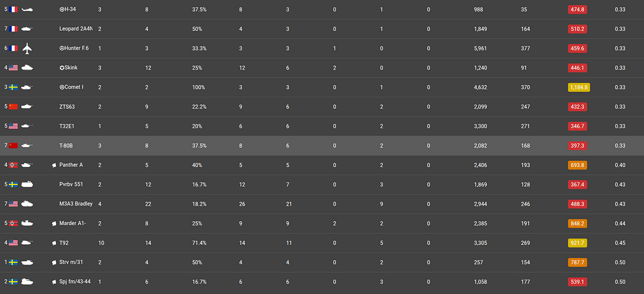Click the Swedish flag in Comet I row
Screen dimensions: 644x294
click(13, 87)
